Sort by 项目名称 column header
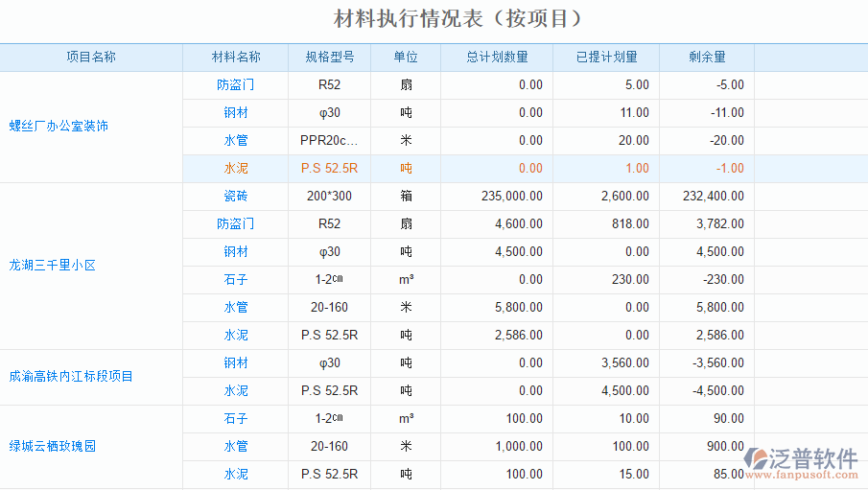The width and height of the screenshot is (868, 490). coord(91,57)
